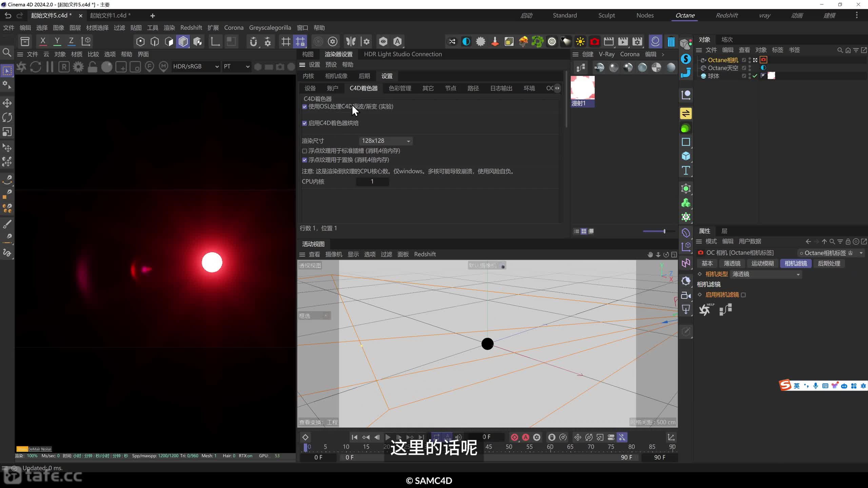Image resolution: width=868 pixels, height=488 pixels.
Task: Click frame 45 on the timeline ruler
Action: [x=489, y=447]
